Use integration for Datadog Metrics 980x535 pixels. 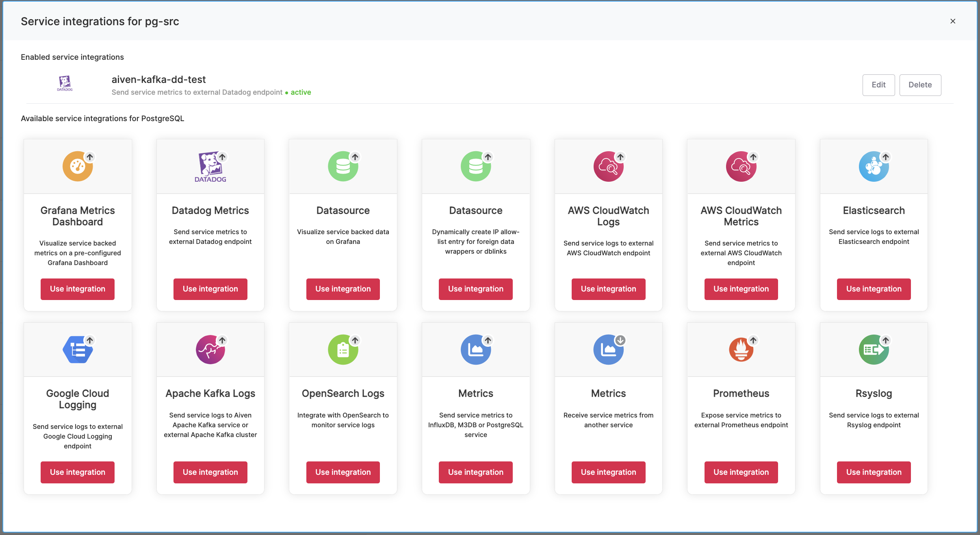pos(210,289)
